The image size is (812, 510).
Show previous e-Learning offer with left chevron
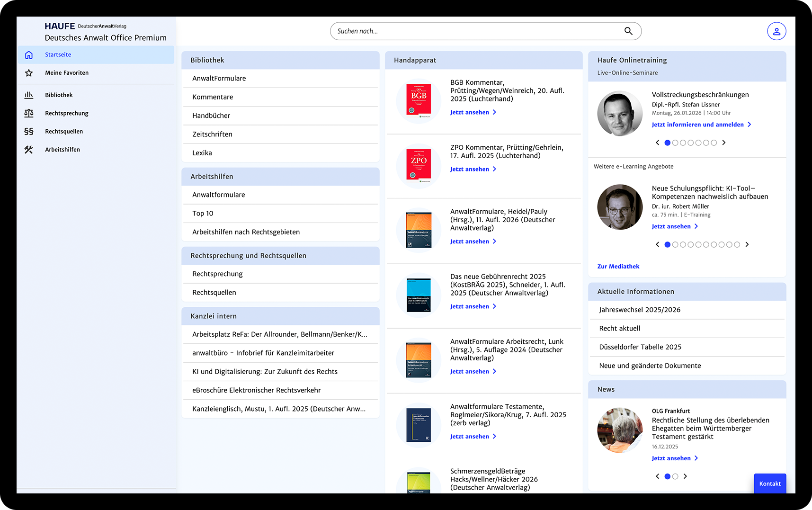coord(657,245)
